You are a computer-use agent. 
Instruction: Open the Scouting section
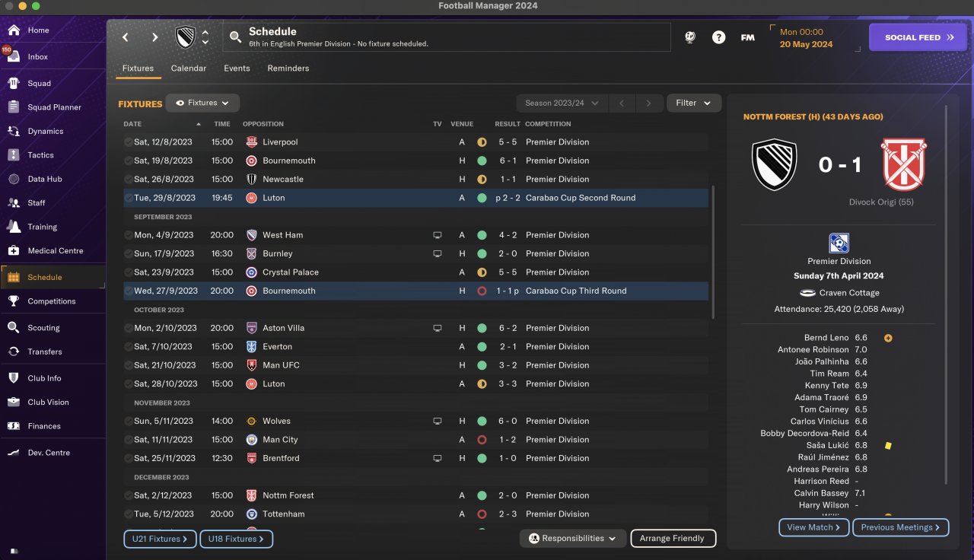[x=43, y=328]
